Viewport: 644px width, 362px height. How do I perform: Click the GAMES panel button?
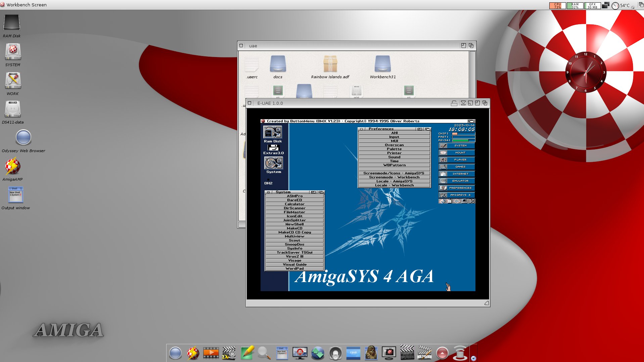click(x=457, y=167)
